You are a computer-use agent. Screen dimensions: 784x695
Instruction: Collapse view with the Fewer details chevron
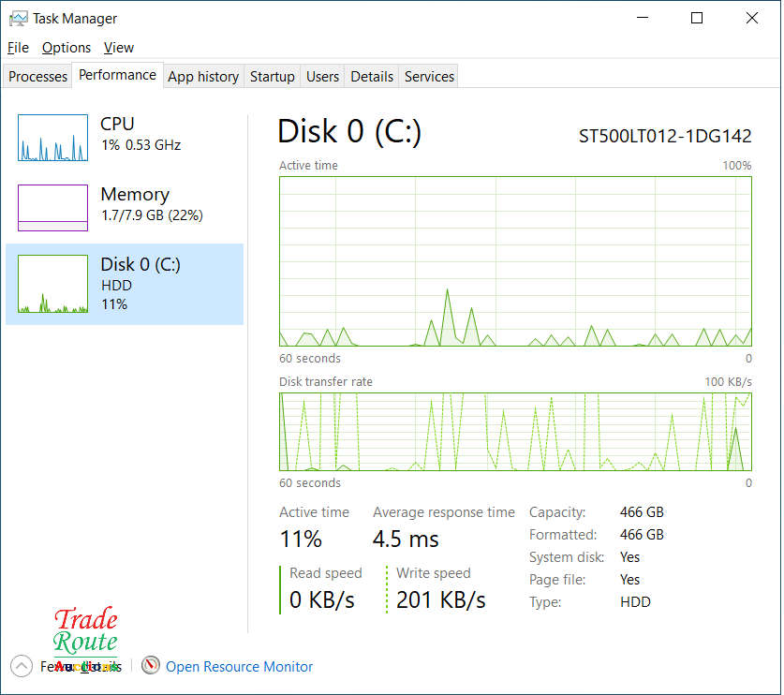click(21, 666)
